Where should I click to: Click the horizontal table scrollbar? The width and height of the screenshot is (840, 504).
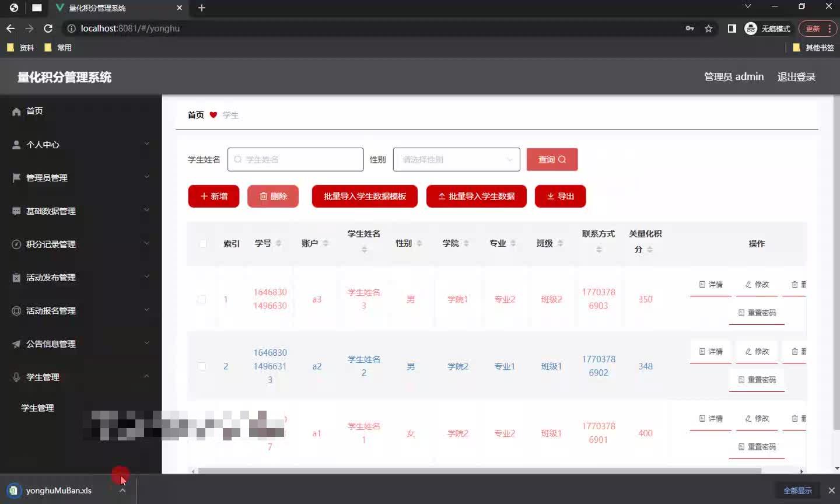coord(480,471)
